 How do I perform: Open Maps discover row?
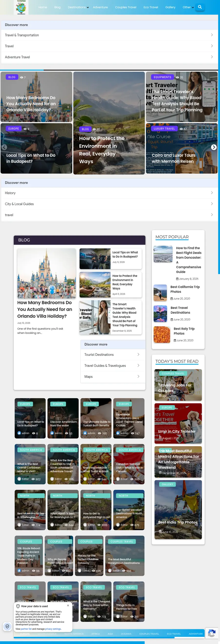point(113,376)
